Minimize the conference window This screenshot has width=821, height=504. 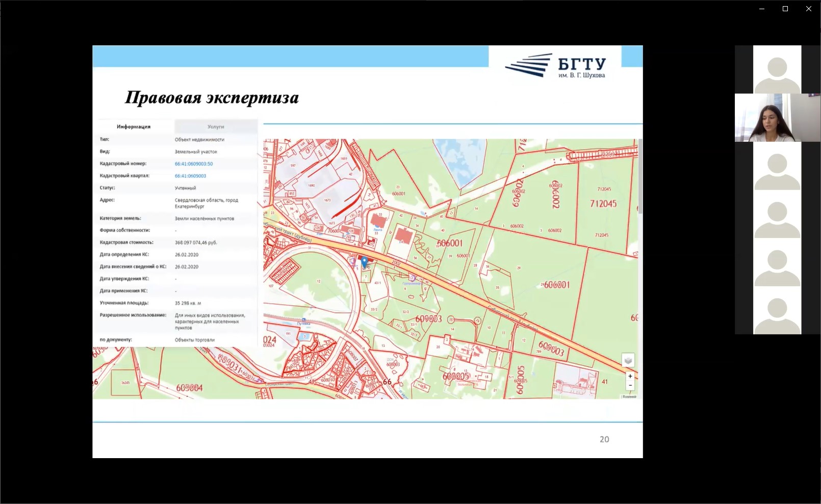click(762, 9)
